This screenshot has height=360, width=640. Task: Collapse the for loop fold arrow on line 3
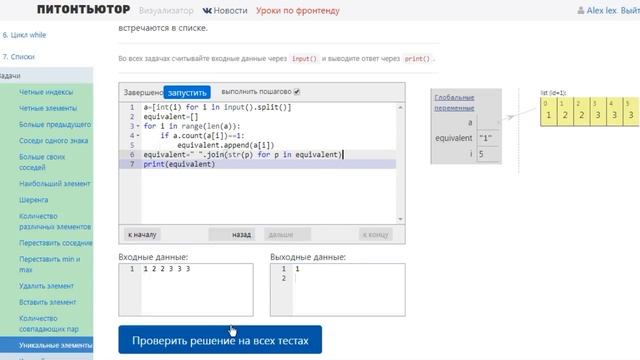click(x=138, y=127)
